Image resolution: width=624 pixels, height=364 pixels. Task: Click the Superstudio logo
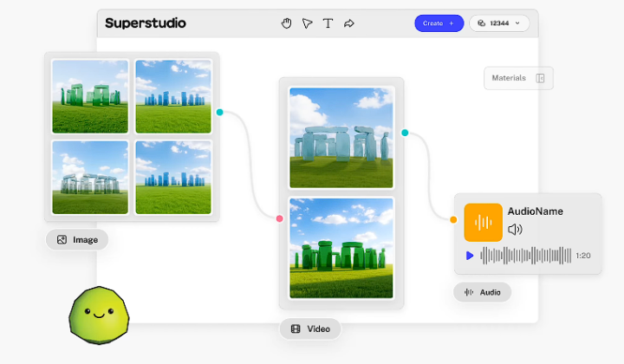click(146, 23)
